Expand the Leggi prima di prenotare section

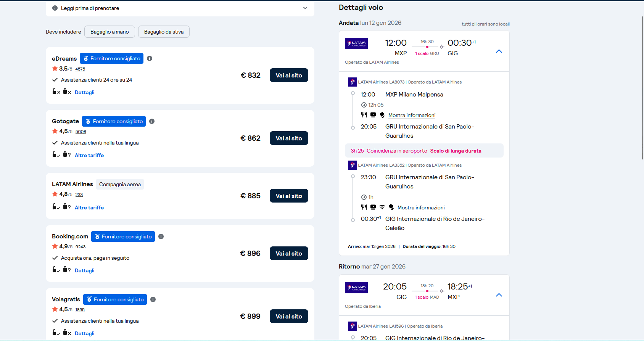305,8
